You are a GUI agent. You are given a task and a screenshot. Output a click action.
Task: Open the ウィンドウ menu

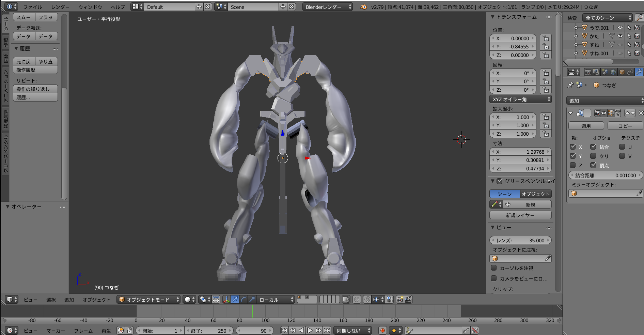[90, 7]
